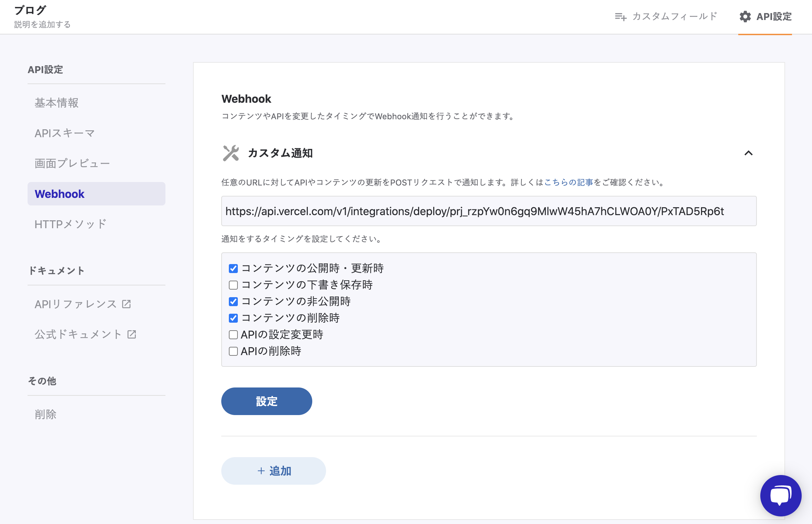Click external link icon beside 公式ドキュメント

tap(132, 334)
